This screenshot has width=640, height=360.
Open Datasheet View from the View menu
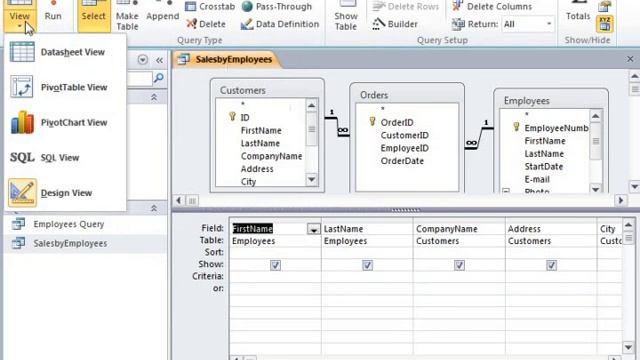[x=65, y=52]
